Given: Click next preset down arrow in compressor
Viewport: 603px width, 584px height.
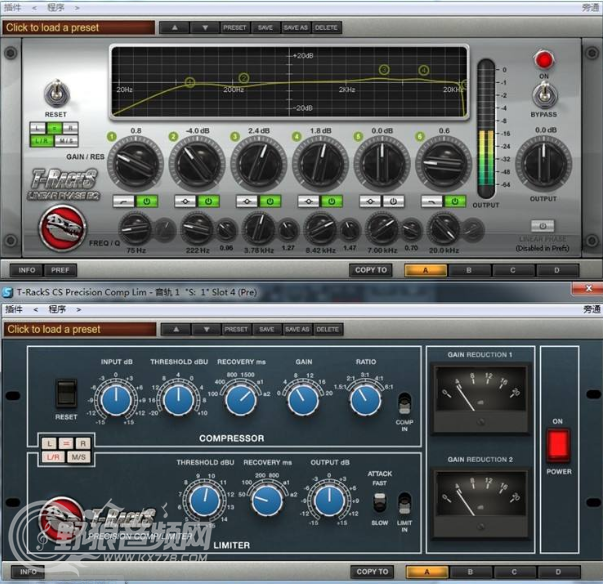Looking at the screenshot, I should click(x=207, y=329).
